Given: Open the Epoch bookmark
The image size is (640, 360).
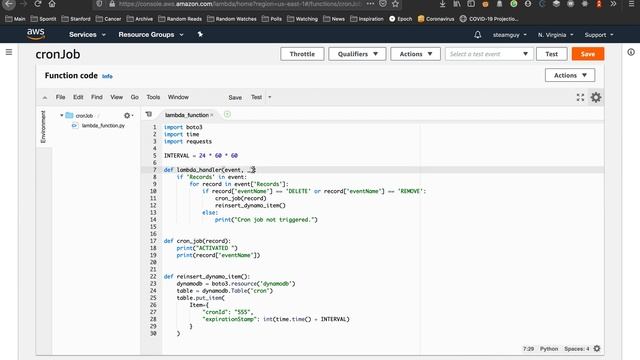Looking at the screenshot, I should point(400,19).
